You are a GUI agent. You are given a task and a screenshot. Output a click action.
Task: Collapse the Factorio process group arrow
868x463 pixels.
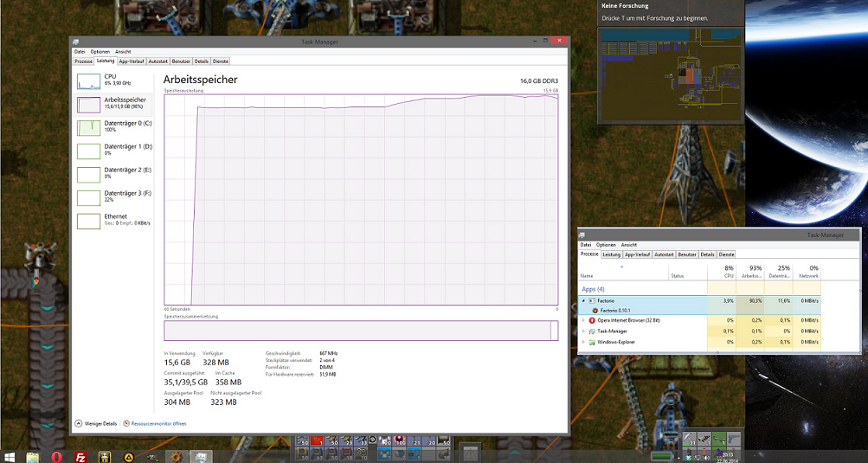pyautogui.click(x=583, y=300)
